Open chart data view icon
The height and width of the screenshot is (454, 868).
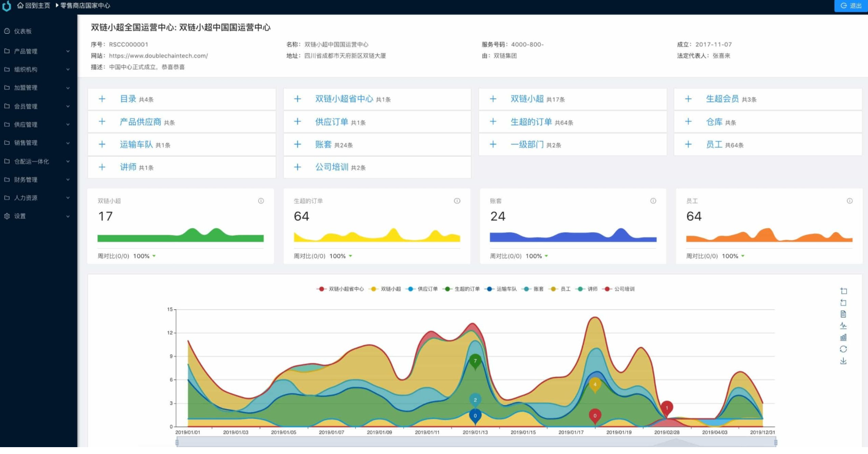[x=843, y=314]
